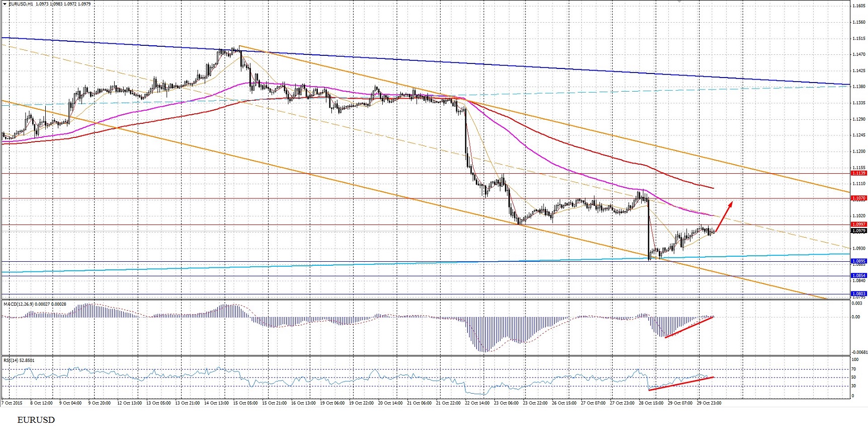Select the blue 1.0803 price level label
Screen dimensions: 868x444
(x=858, y=294)
